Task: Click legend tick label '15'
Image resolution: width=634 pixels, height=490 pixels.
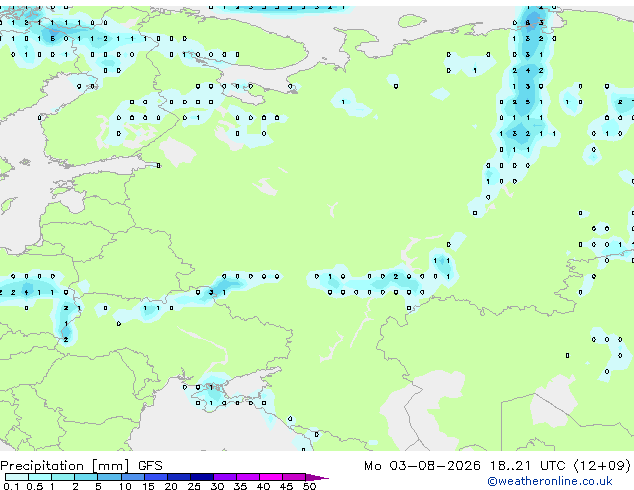Action: [x=148, y=486]
